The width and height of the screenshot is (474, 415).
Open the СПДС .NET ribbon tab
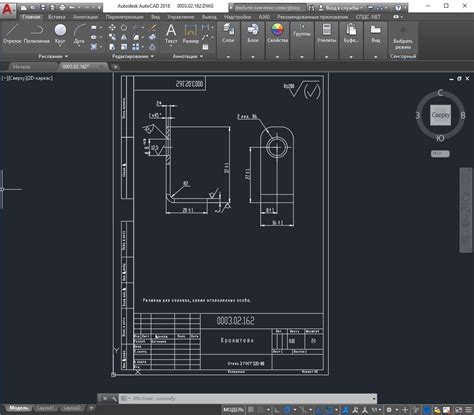pyautogui.click(x=368, y=17)
